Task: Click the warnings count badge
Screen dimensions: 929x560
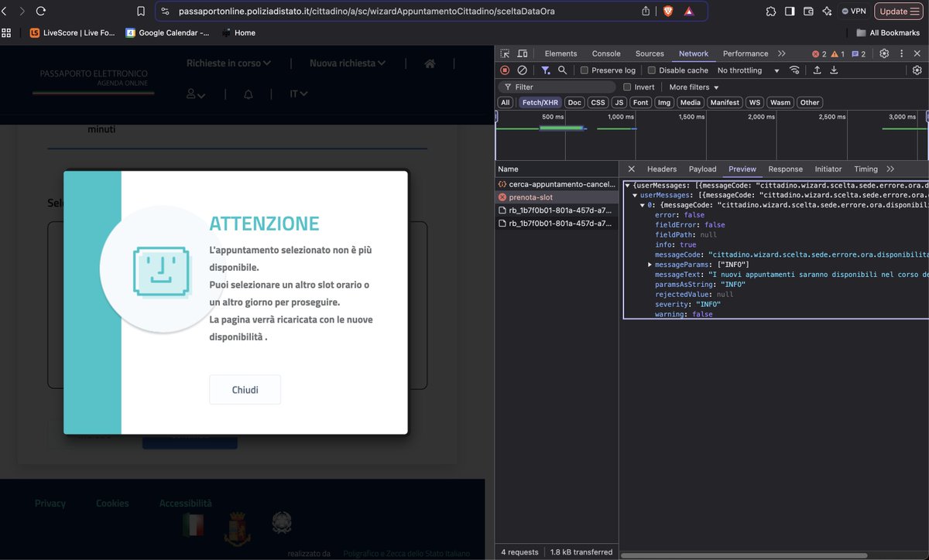Action: 838,54
